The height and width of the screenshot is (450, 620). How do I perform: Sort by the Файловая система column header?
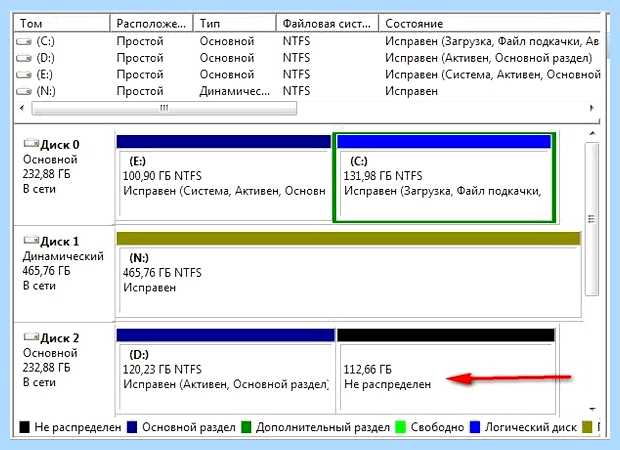(x=327, y=23)
